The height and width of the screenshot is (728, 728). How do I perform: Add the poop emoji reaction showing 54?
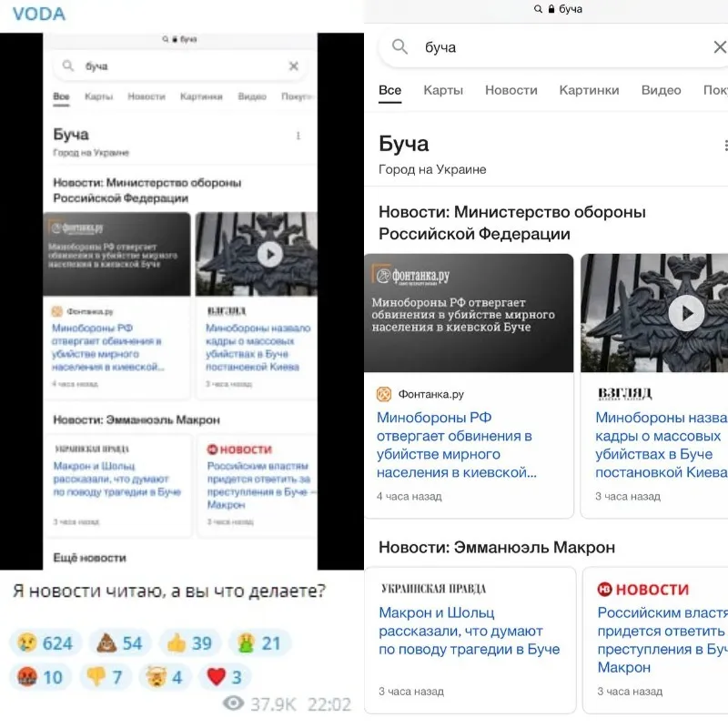[x=120, y=643]
